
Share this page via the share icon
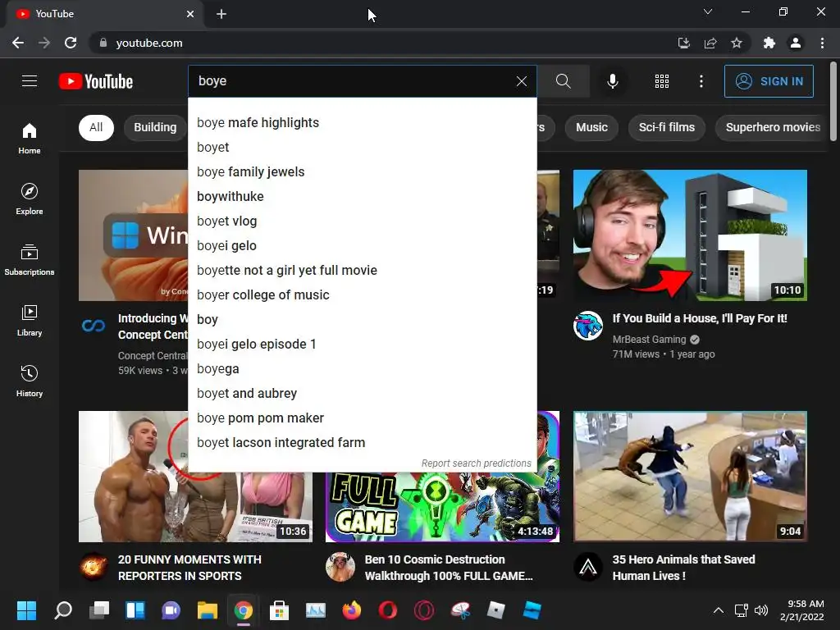tap(710, 43)
